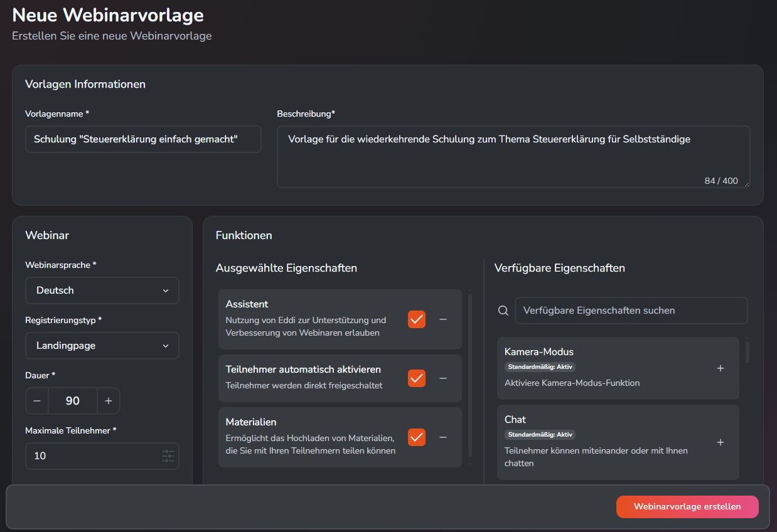777x532 pixels.
Task: Remove Materialien using the minus icon
Action: coord(443,437)
